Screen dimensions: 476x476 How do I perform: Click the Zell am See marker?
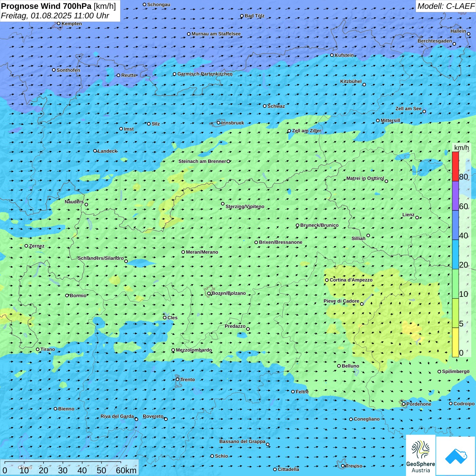424,112
